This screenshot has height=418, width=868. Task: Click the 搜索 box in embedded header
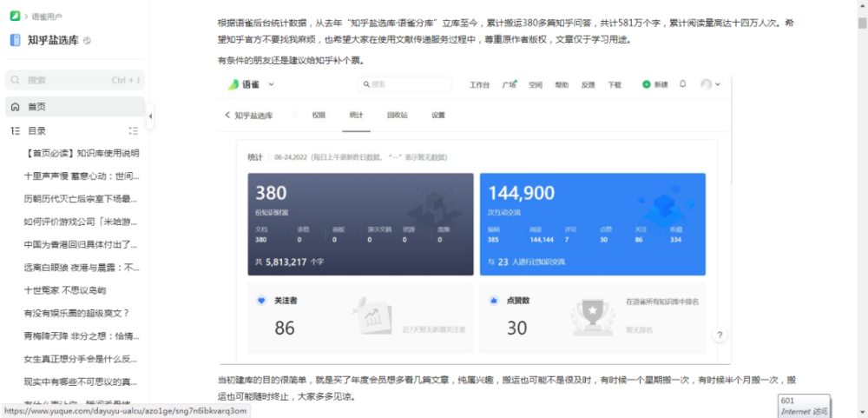coord(404,84)
